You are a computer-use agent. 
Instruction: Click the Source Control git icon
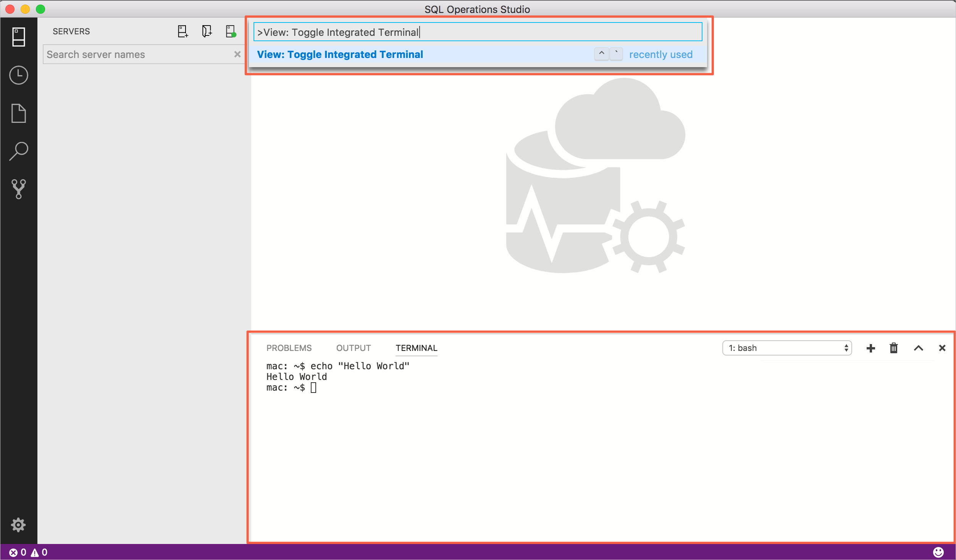tap(18, 189)
